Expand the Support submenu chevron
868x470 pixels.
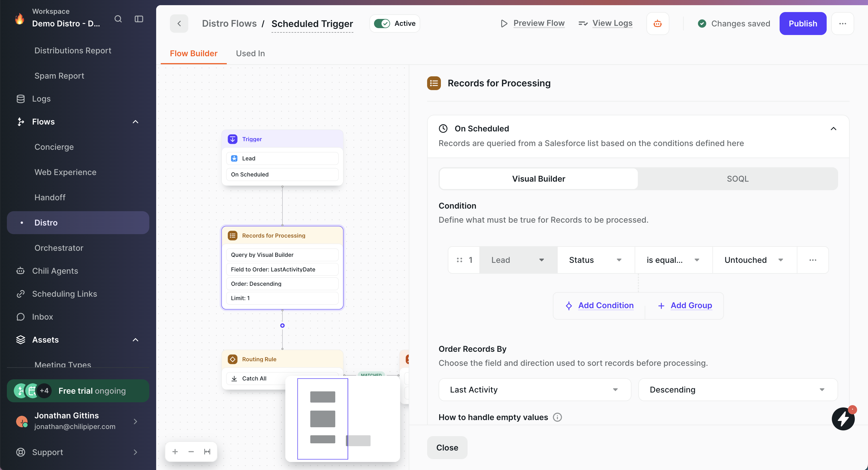point(135,452)
